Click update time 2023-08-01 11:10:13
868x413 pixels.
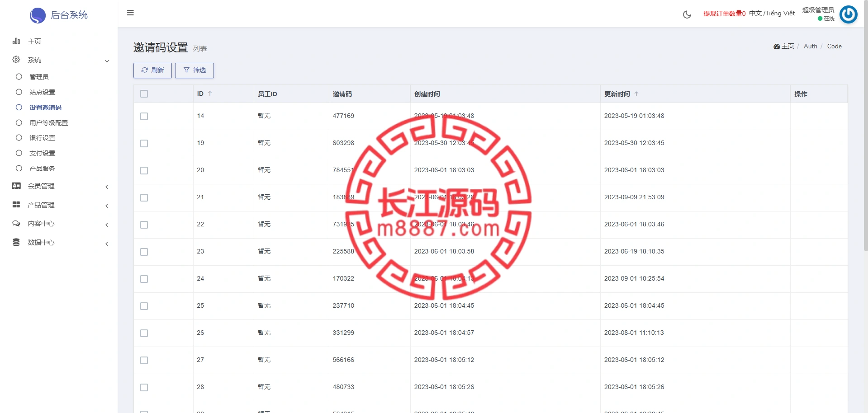click(x=634, y=333)
